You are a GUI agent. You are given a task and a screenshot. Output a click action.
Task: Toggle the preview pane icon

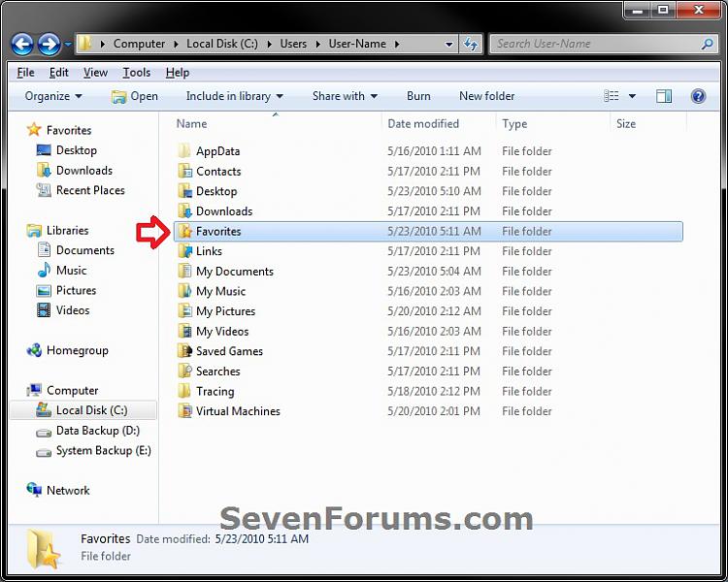coord(664,96)
